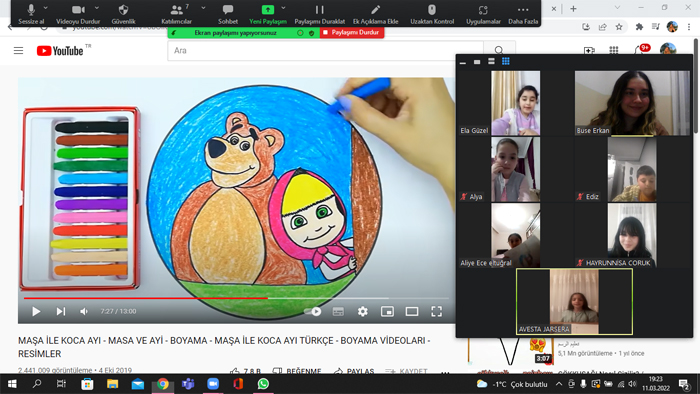Expand video options arrow next to Videoyu Durdur
This screenshot has height=394, width=700.
point(97,8)
